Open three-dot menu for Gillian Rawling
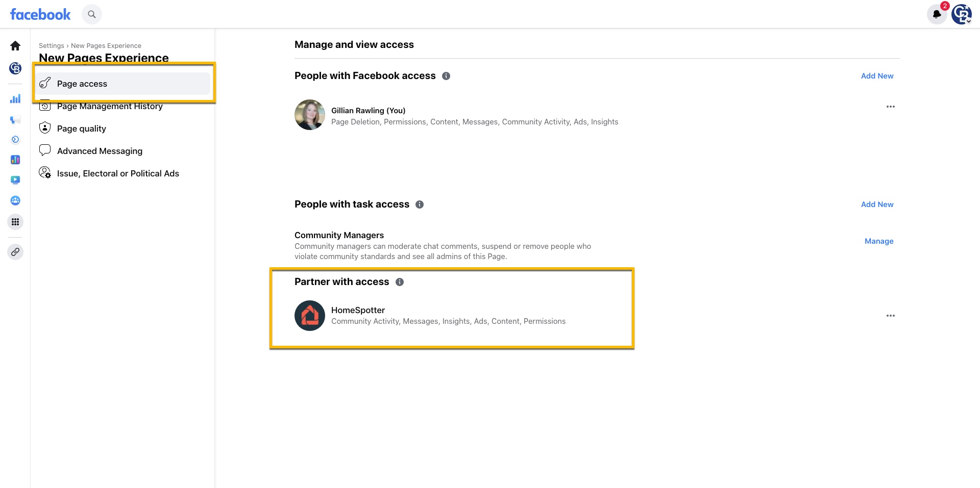Viewport: 980px width, 488px height. tap(891, 107)
